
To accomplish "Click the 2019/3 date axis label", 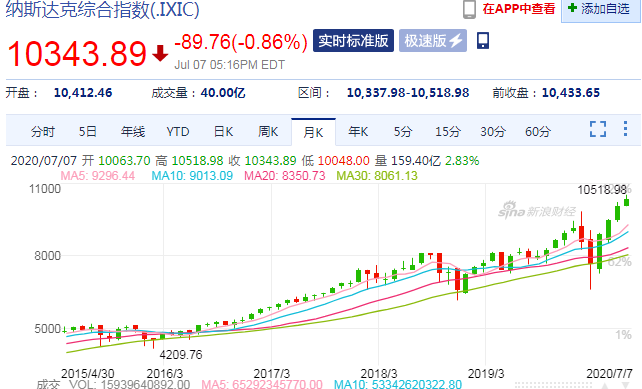I will (x=486, y=374).
